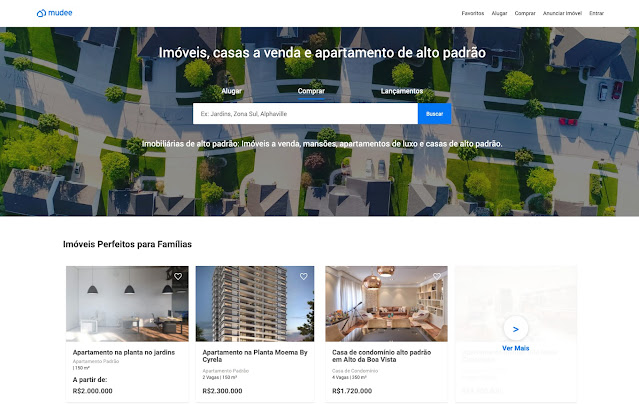Focus the location search field

point(305,114)
